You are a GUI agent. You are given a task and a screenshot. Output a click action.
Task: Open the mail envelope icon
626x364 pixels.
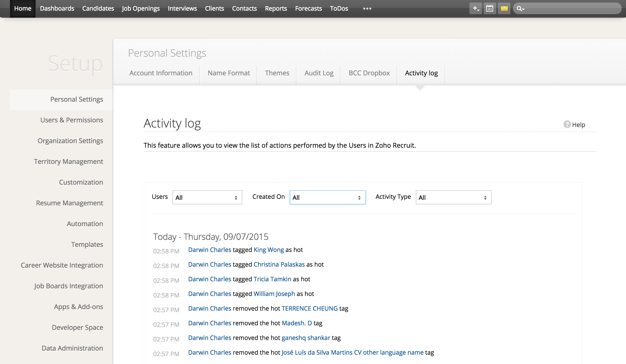[504, 9]
